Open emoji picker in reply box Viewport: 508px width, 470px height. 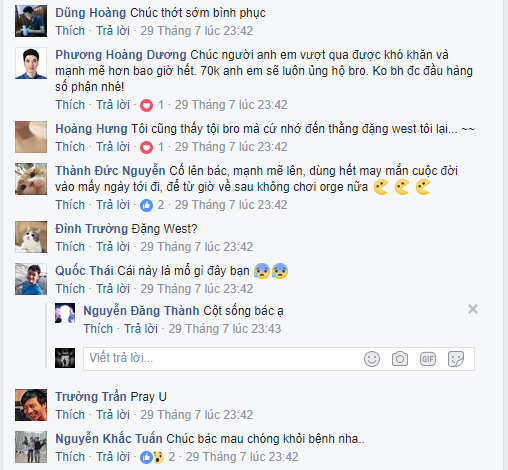coord(372,359)
